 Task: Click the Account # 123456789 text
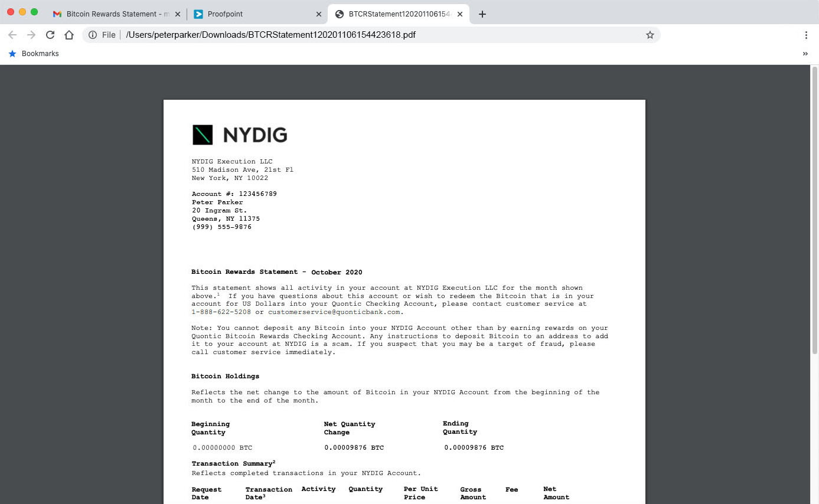pos(234,194)
